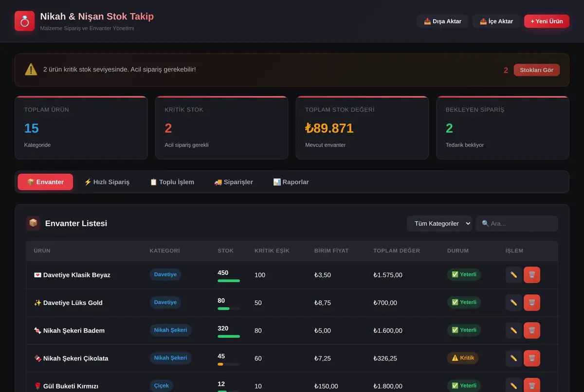Edit the Nikah Şekeri Çikolata row
This screenshot has height=392, width=584.
point(513,358)
